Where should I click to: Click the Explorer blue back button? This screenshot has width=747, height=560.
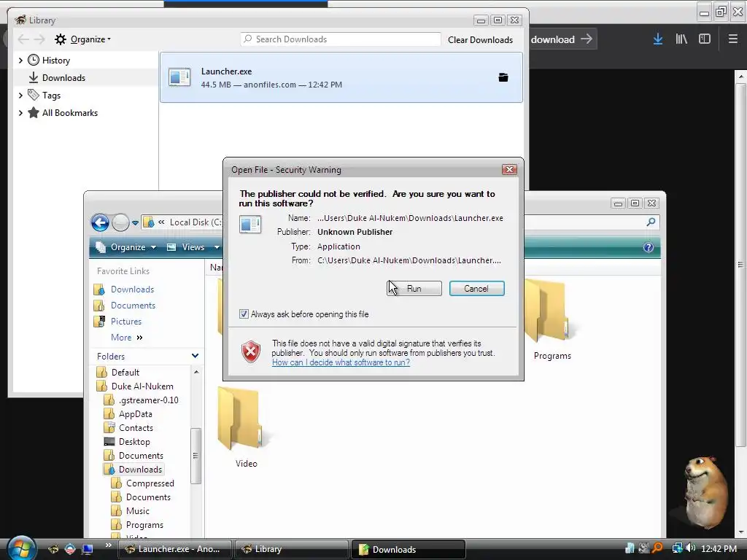click(x=100, y=222)
